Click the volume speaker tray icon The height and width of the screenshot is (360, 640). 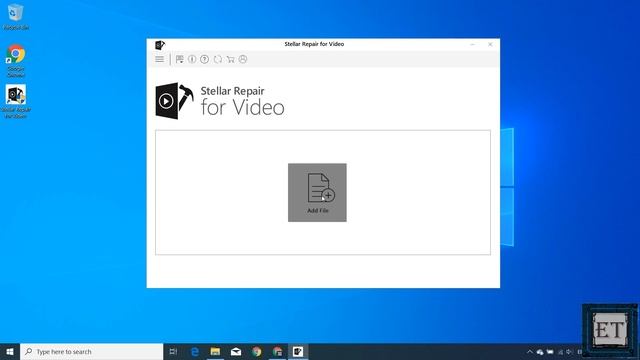(569, 352)
